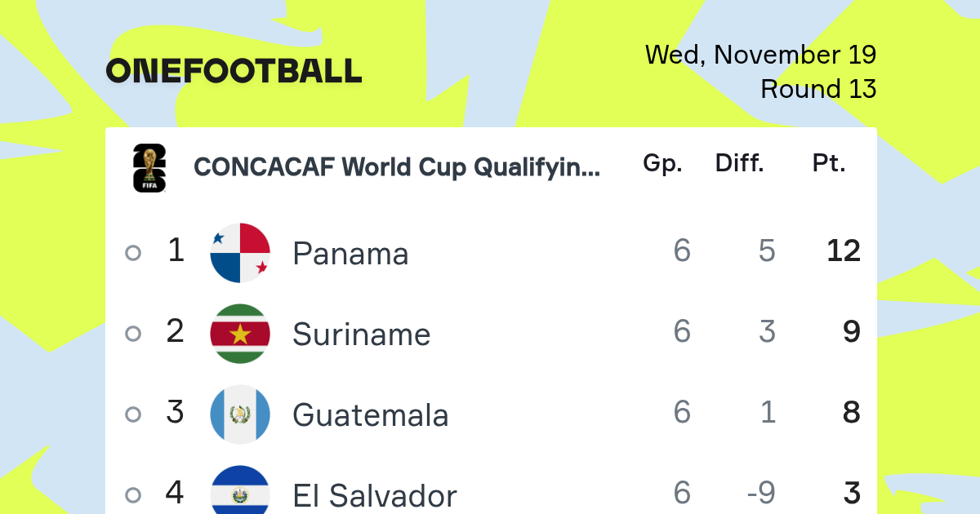
Task: Click the FIFA World Cup 26 trophy icon
Action: click(149, 168)
